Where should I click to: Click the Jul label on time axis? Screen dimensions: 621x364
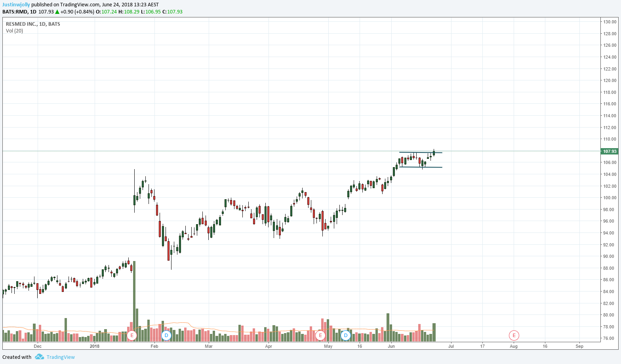click(x=451, y=346)
